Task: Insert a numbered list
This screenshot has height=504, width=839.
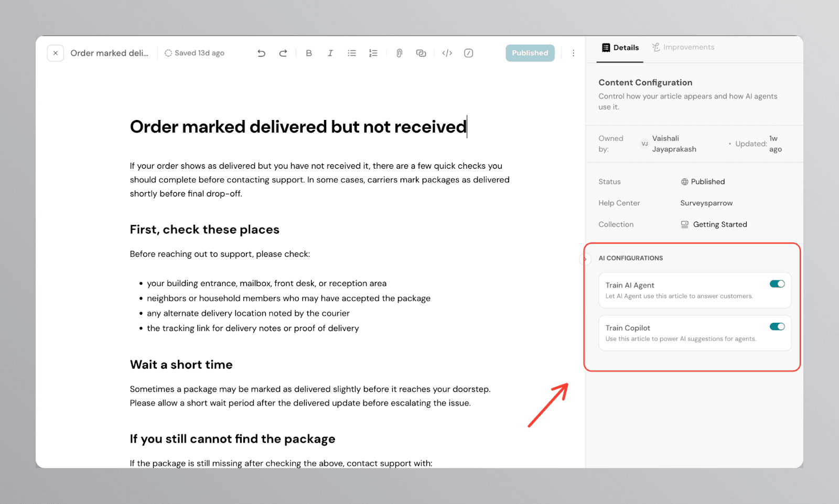Action: pyautogui.click(x=373, y=53)
